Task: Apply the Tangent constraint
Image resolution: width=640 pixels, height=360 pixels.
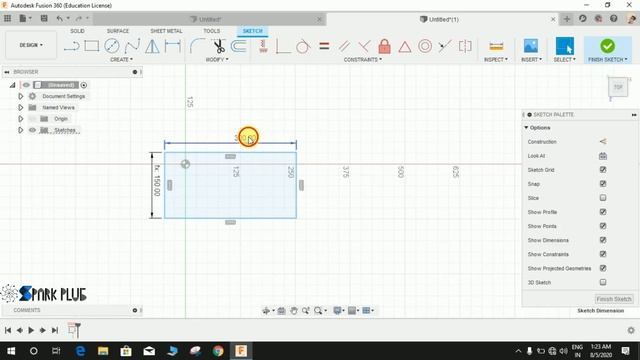Action: [x=303, y=46]
